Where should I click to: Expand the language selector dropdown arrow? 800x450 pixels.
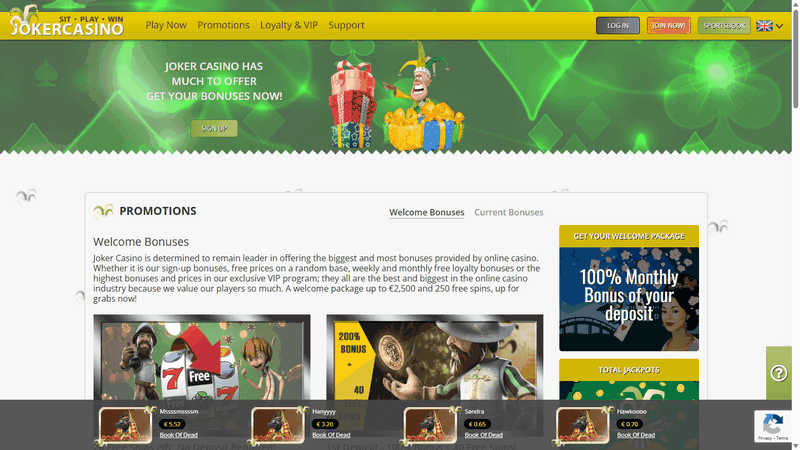pyautogui.click(x=779, y=26)
